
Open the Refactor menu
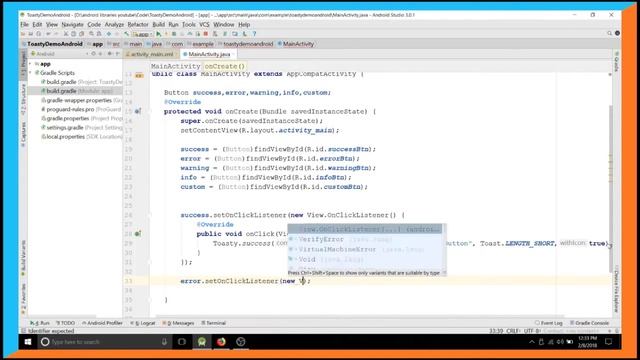(x=138, y=24)
